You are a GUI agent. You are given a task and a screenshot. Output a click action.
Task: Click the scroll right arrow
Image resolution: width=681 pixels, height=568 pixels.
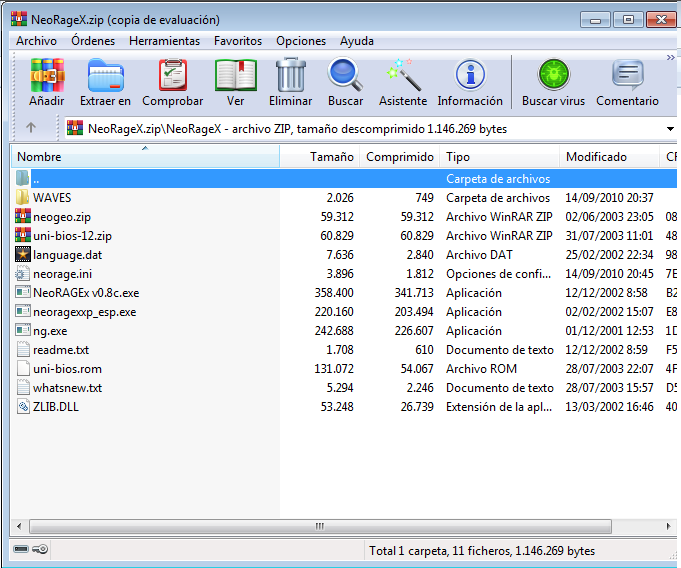click(668, 526)
